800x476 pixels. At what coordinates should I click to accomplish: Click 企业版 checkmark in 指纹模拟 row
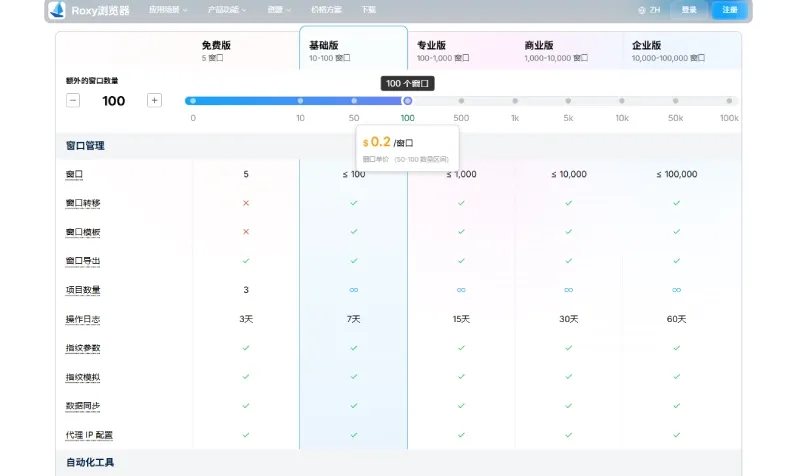click(x=677, y=377)
